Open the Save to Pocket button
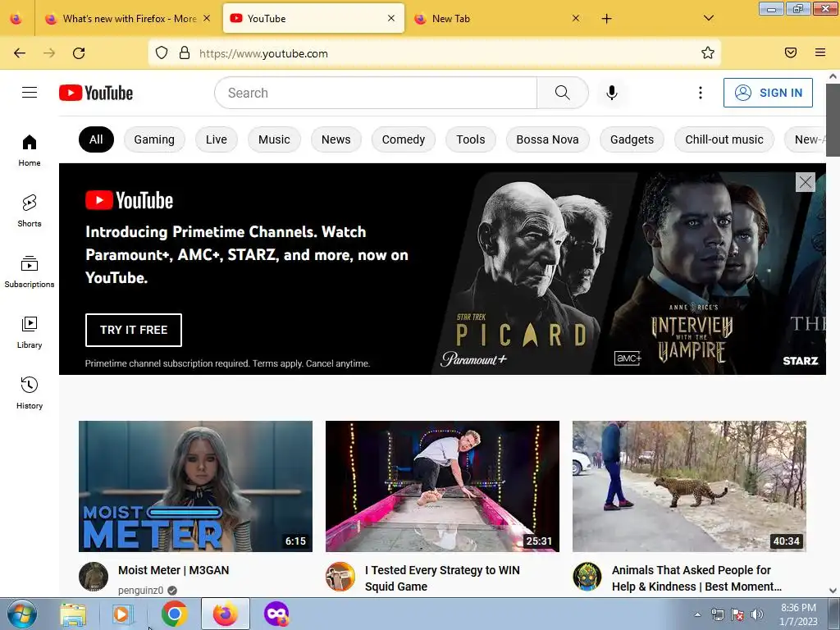This screenshot has height=630, width=840. pyautogui.click(x=791, y=52)
